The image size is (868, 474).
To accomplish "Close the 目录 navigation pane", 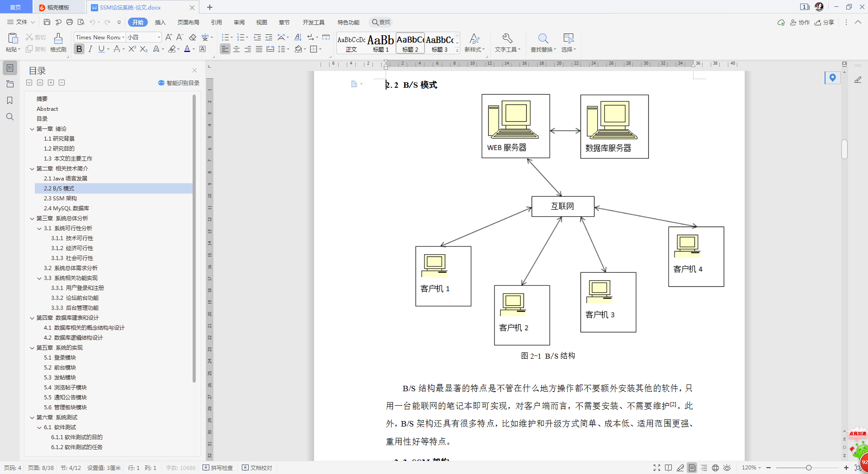I will click(194, 70).
